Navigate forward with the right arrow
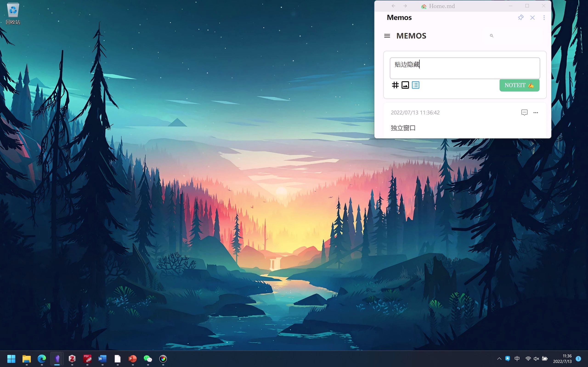 tap(405, 6)
